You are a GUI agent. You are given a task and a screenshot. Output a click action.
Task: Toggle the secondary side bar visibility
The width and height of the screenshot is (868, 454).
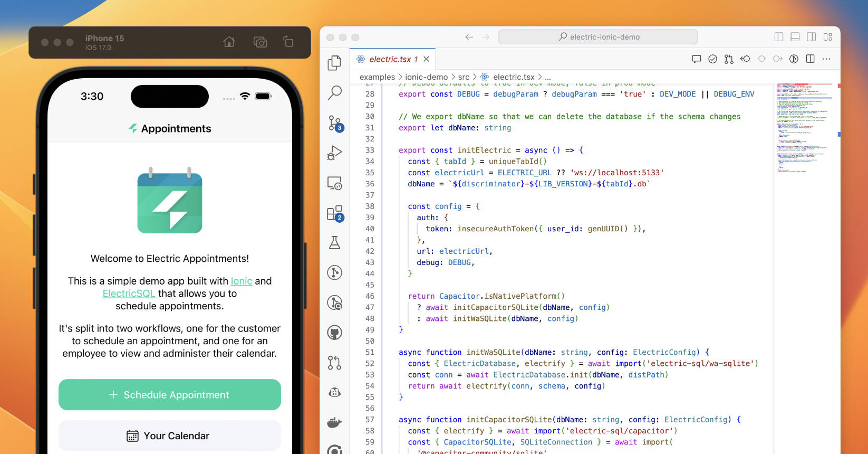coord(811,37)
